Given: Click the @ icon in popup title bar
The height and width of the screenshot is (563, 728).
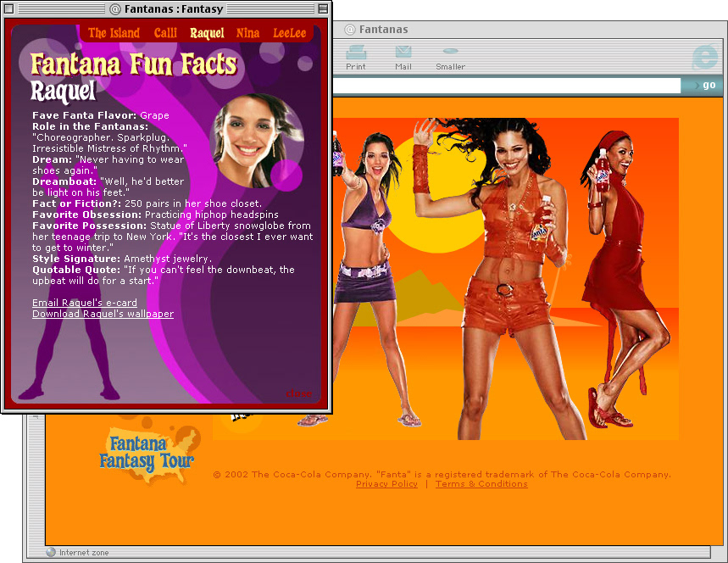Looking at the screenshot, I should click(115, 8).
